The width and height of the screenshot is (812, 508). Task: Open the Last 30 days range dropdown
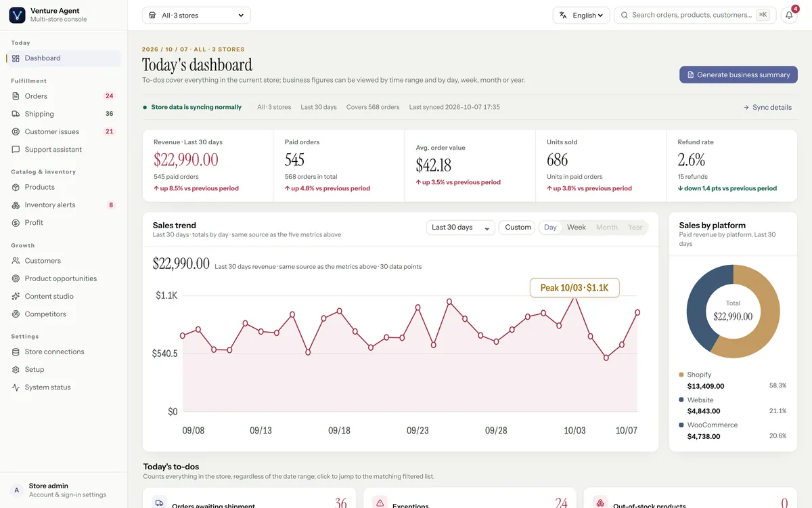[x=461, y=228]
